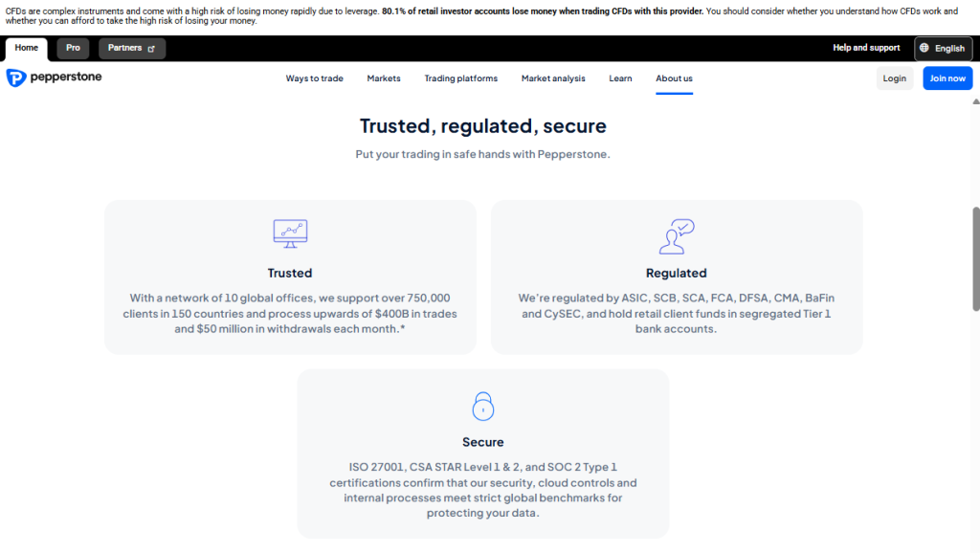Click the Join now button

[947, 78]
